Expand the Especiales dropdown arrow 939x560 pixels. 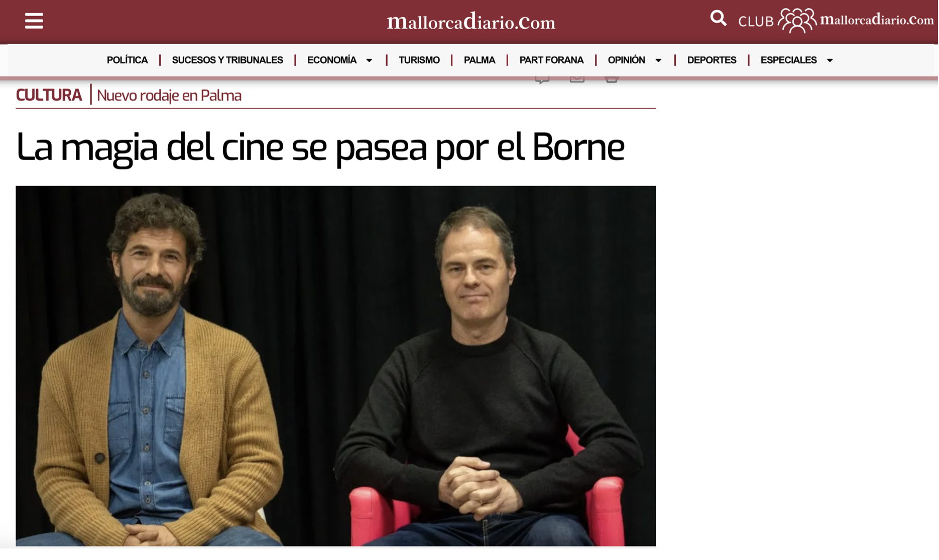click(830, 60)
